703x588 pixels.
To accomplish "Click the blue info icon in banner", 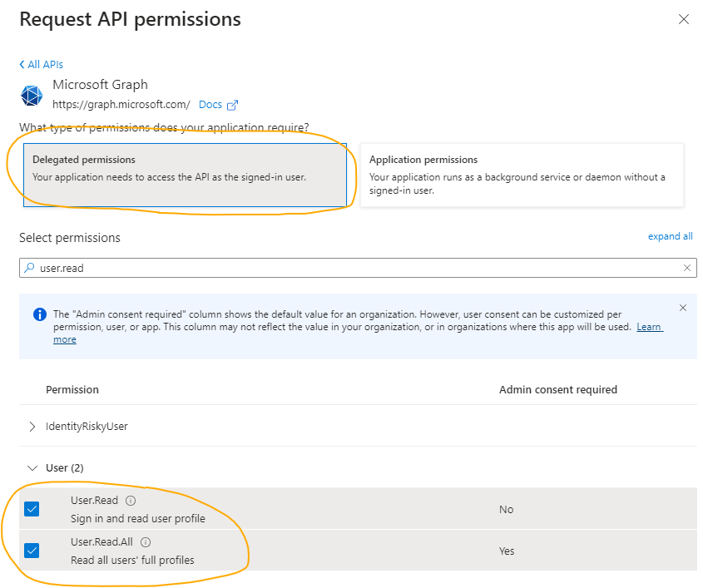I will coord(40,314).
